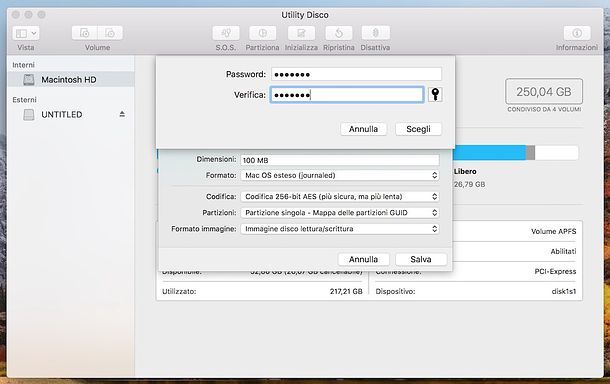Open the password assistant key icon
Screen dimensions: 610x384
click(435, 94)
